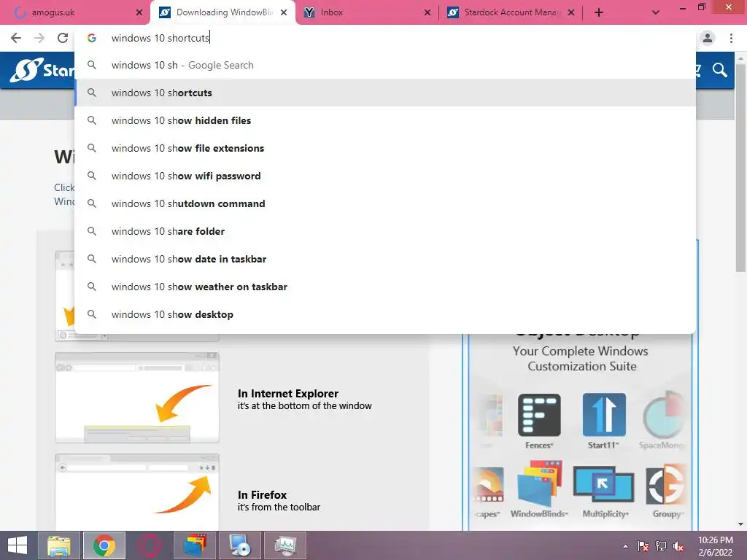This screenshot has height=560, width=747.
Task: Click the Action Center flag tray icon
Action: 643,546
